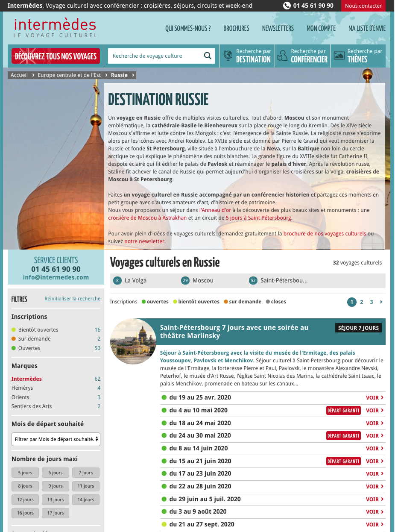Click the next page arrow in pagination
Viewport: 395px width, 532px height.
click(x=381, y=302)
